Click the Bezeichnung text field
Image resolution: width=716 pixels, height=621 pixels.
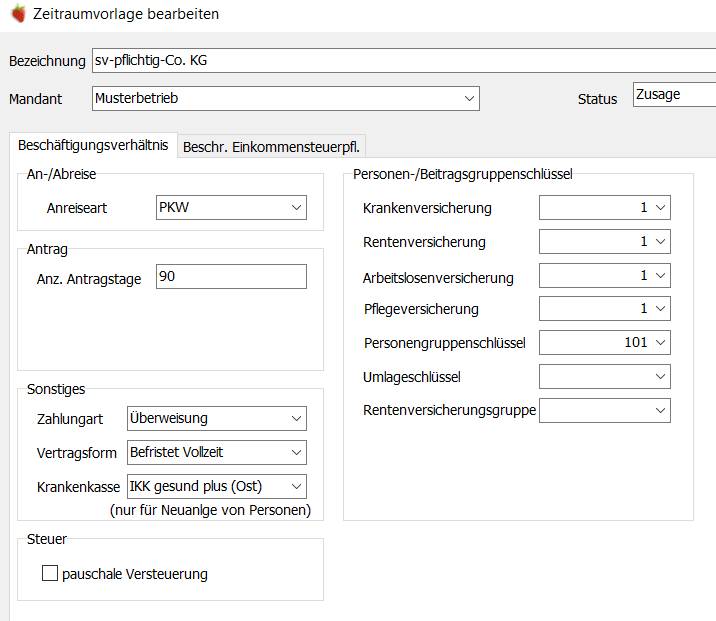pyautogui.click(x=404, y=60)
